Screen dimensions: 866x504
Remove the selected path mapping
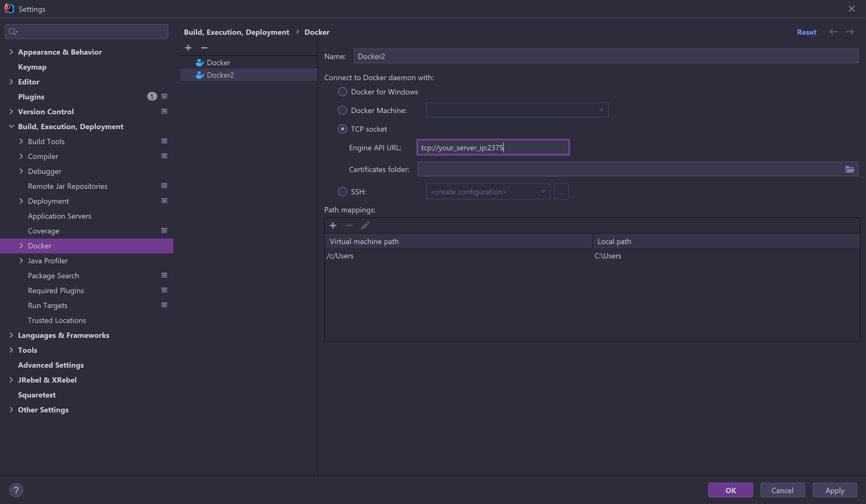(x=349, y=225)
